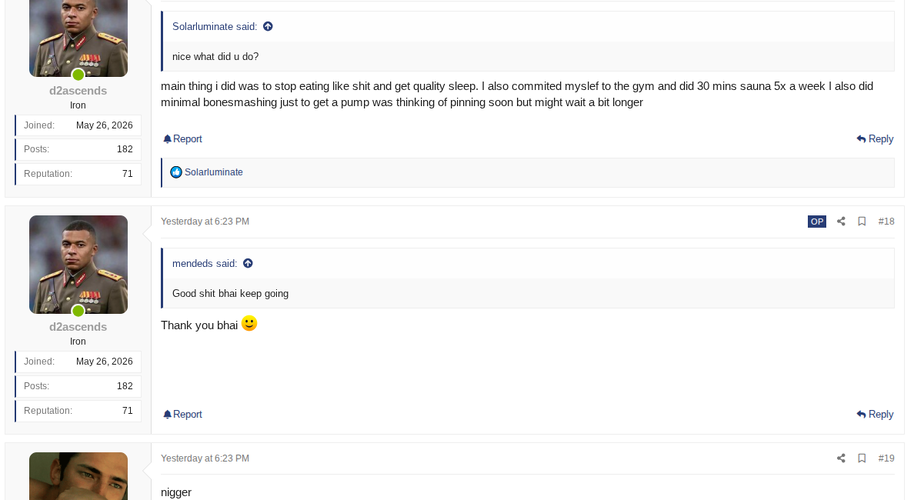The width and height of the screenshot is (914, 500).
Task: Click the like thumbs-up icon beside Solarluminate
Action: pyautogui.click(x=176, y=172)
